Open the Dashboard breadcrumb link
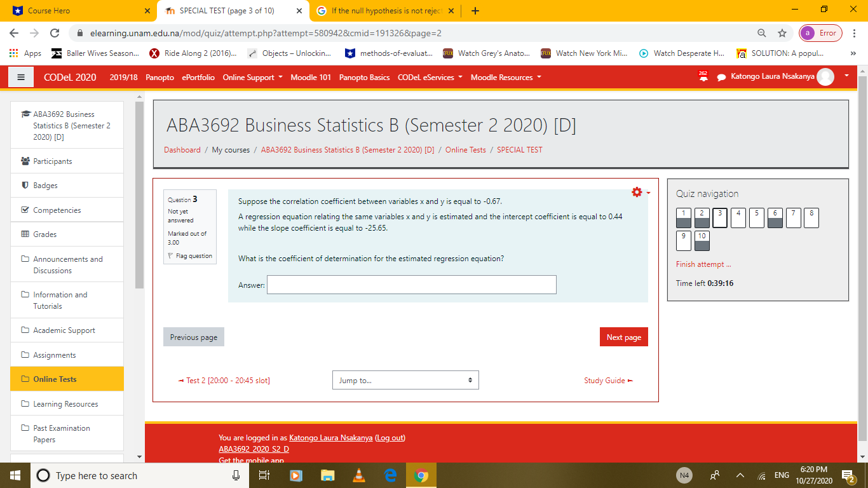This screenshot has width=868, height=488. click(182, 150)
